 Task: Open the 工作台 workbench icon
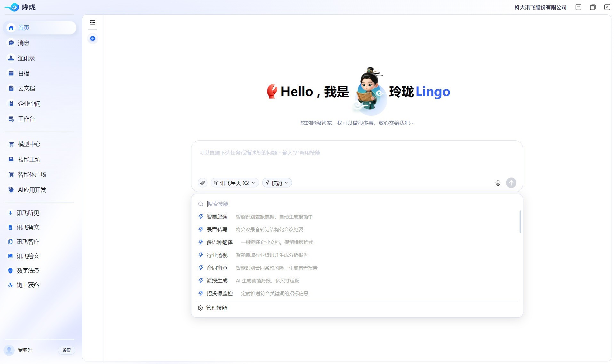[11, 119]
